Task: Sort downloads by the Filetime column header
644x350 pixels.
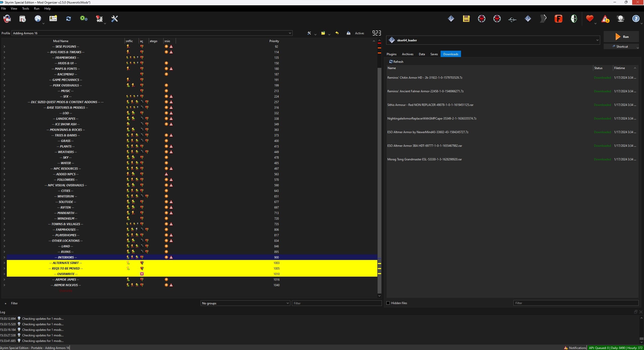Action: pos(625,68)
